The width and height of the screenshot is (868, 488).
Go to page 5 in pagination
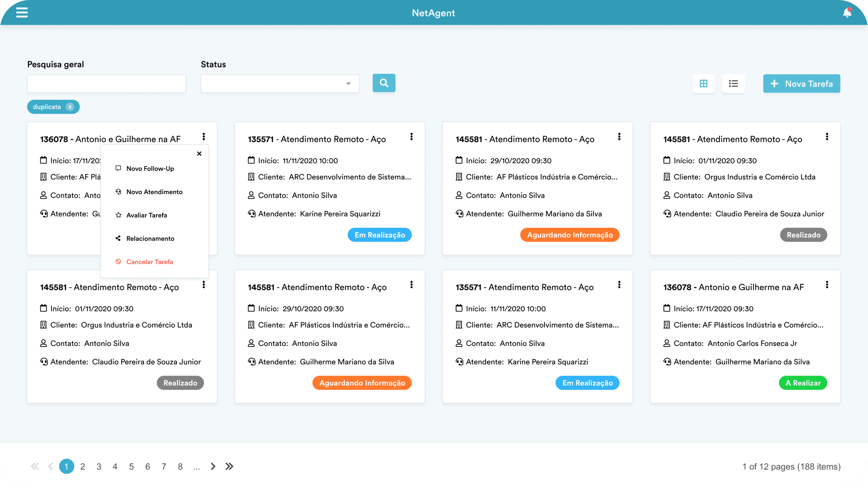tap(131, 466)
